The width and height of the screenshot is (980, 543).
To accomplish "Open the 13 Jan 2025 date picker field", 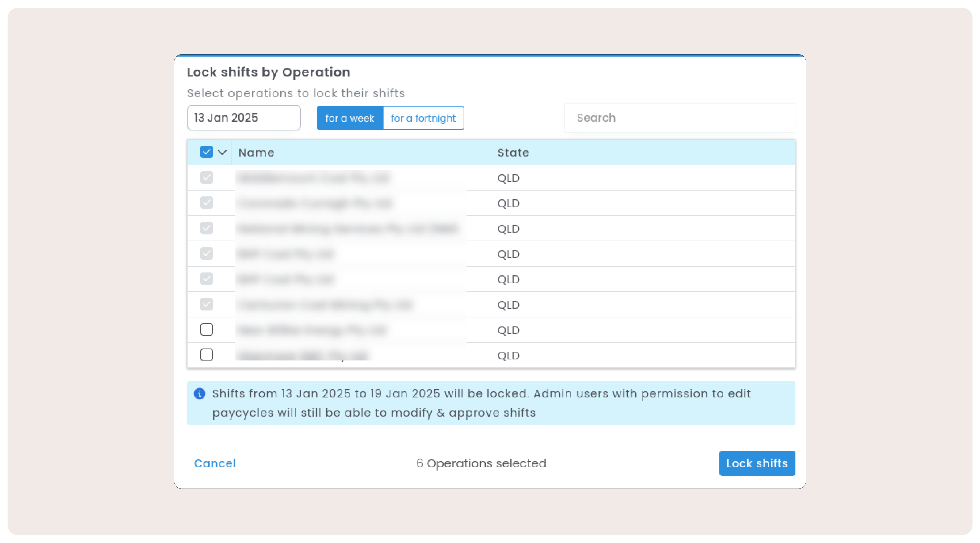I will (244, 118).
